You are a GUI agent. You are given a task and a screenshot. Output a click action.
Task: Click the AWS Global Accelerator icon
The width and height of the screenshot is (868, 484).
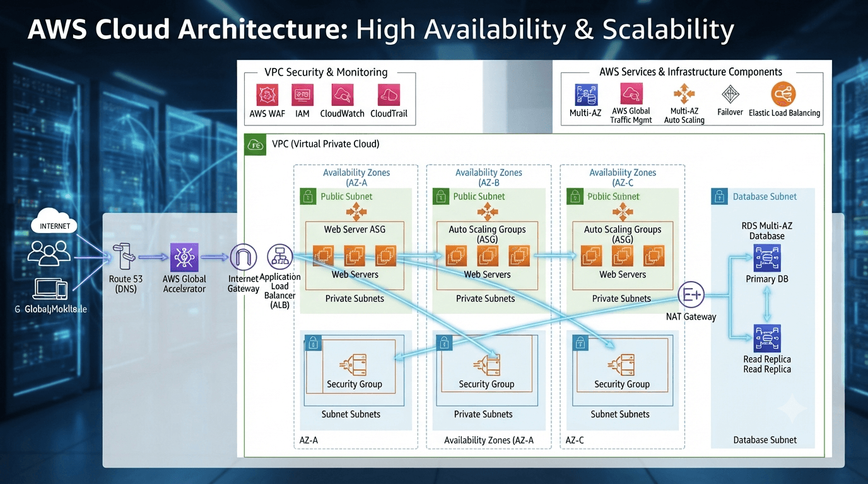pos(184,257)
